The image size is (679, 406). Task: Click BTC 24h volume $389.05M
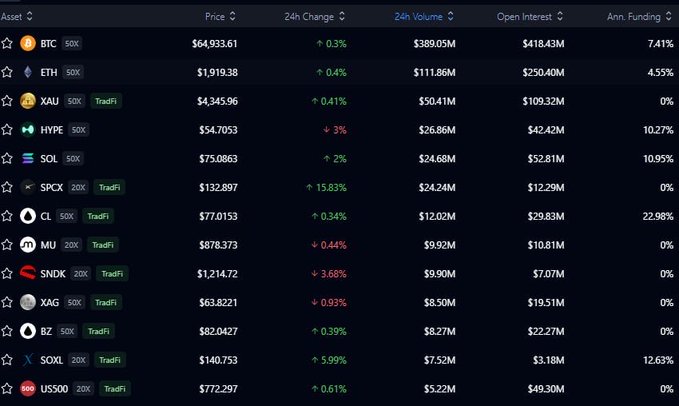click(434, 43)
